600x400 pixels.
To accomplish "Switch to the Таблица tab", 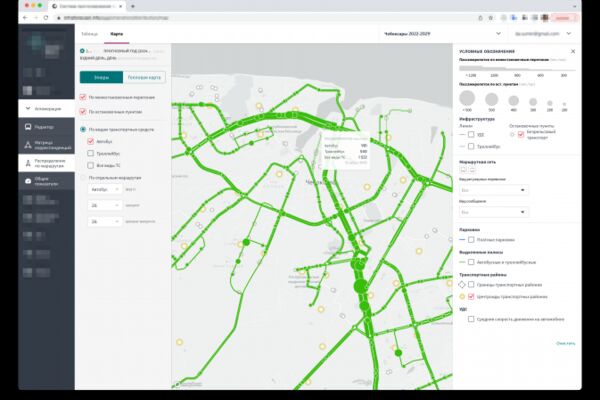I will (x=90, y=34).
